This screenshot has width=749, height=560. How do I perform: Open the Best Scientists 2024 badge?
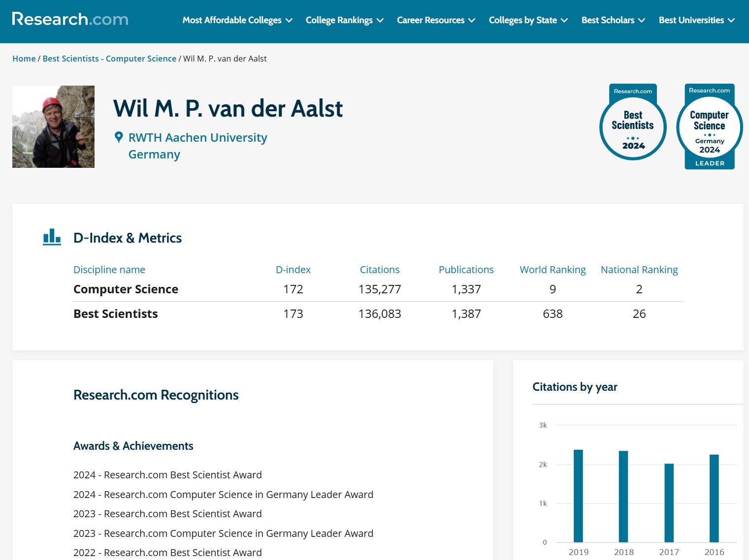633,122
